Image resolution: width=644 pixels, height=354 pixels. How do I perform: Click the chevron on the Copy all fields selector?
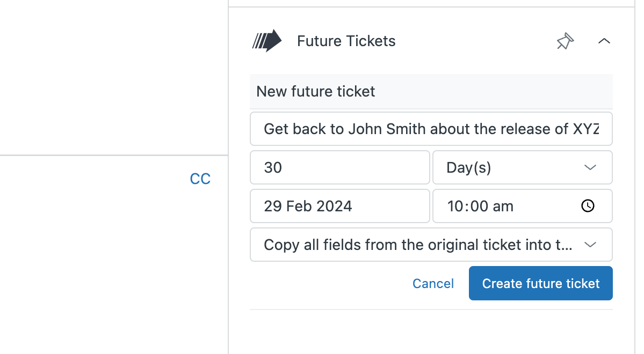tap(590, 245)
